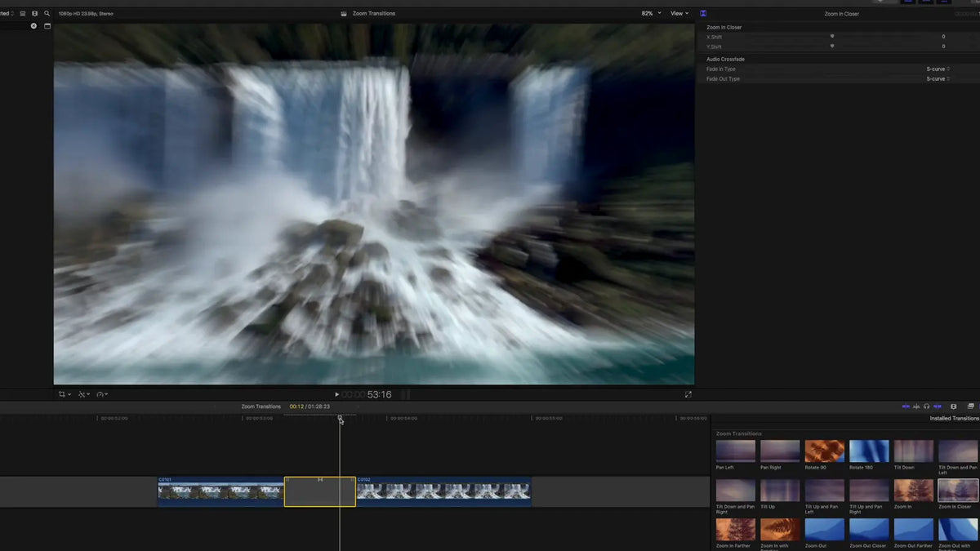Select the Zoom In Closer transition thumbnail
Screen dimensions: 980x551
pyautogui.click(x=958, y=490)
